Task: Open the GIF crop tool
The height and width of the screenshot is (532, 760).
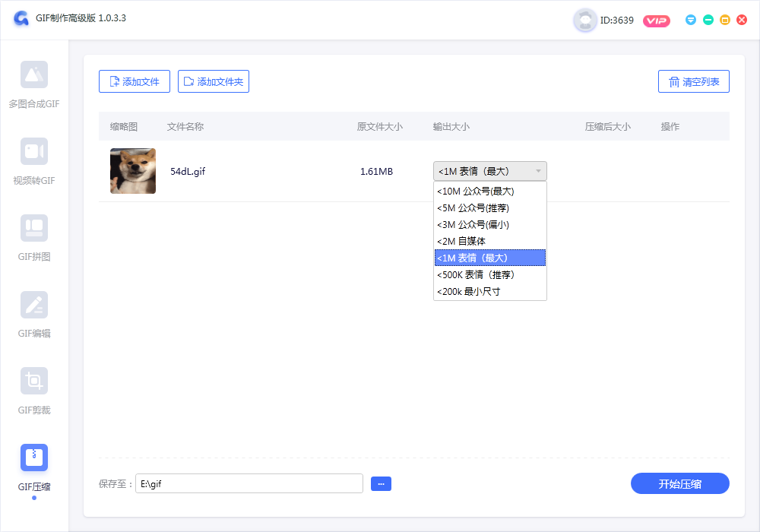Action: point(34,381)
